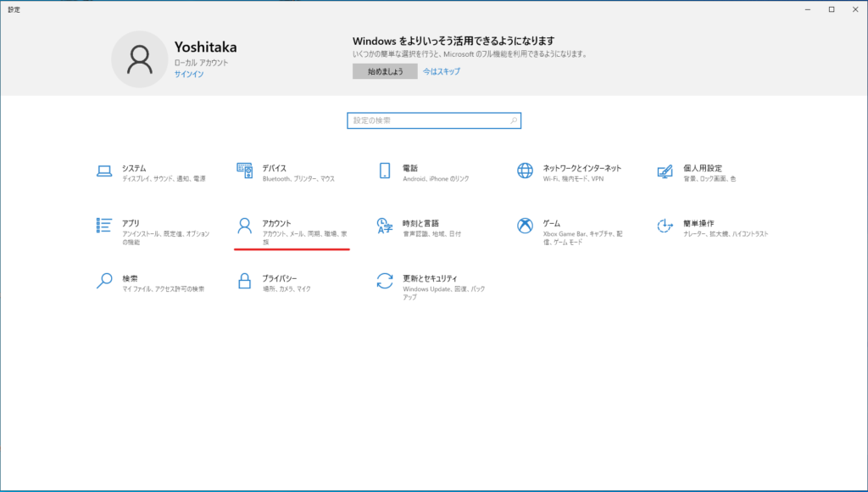Image resolution: width=868 pixels, height=492 pixels.
Task: Select the 簡単操作 title text
Action: click(x=698, y=223)
